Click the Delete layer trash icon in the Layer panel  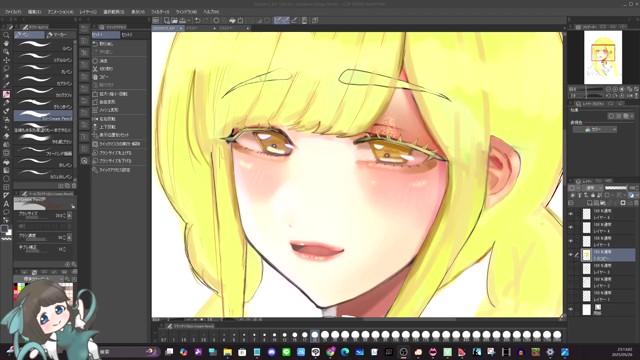pyautogui.click(x=635, y=203)
